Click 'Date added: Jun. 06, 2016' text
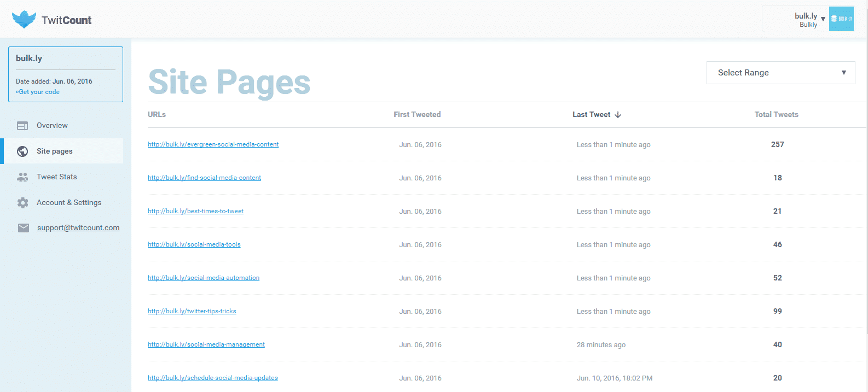Screen dimensions: 868x392 click(x=54, y=81)
